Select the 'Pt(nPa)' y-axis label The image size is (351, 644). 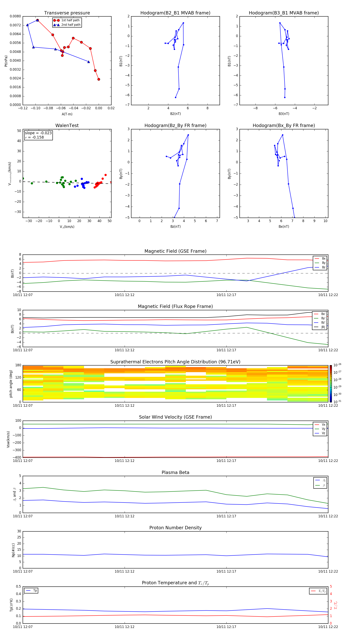[6, 61]
